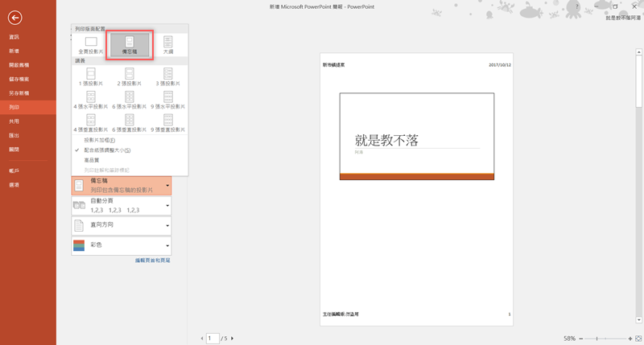Screen dimensions: 644x345
Task: Click the fit-to-window zoom icon
Action: [x=638, y=339]
